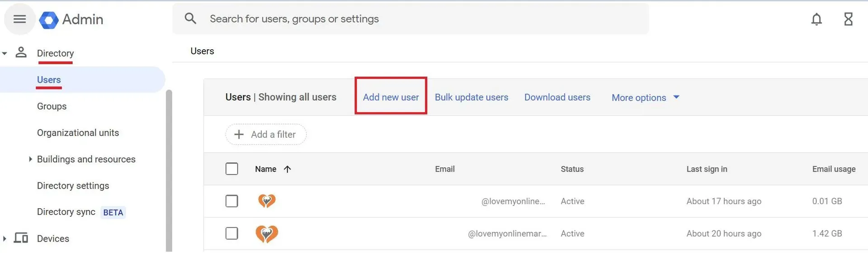This screenshot has width=868, height=253.
Task: Click Active status in the 0.01 GB row
Action: click(x=572, y=201)
